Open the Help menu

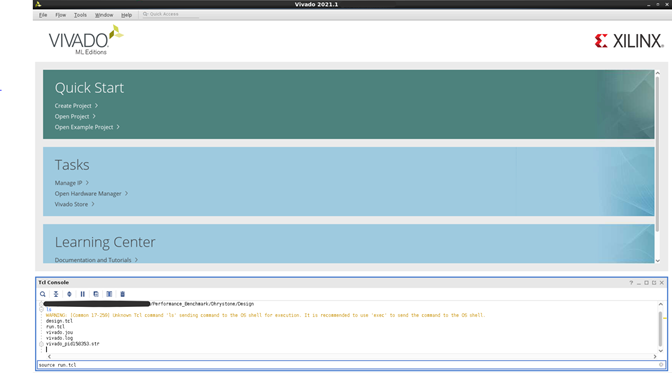tap(126, 15)
